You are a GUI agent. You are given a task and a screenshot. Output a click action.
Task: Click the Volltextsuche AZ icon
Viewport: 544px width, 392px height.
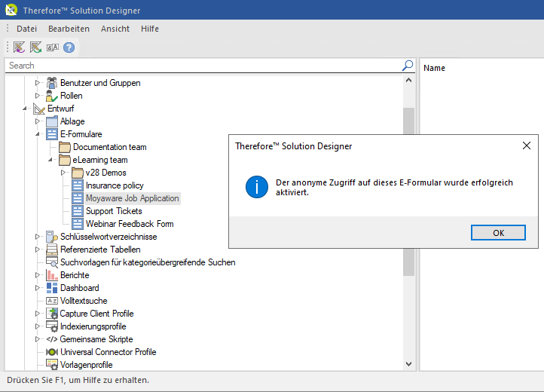52,301
